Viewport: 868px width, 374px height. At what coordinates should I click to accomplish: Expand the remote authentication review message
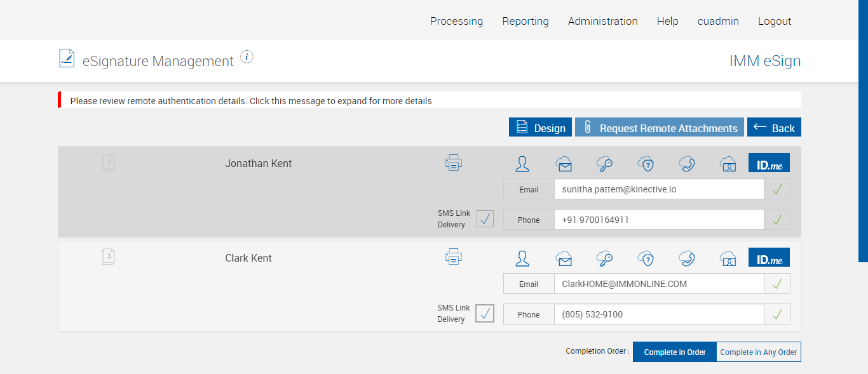click(251, 101)
